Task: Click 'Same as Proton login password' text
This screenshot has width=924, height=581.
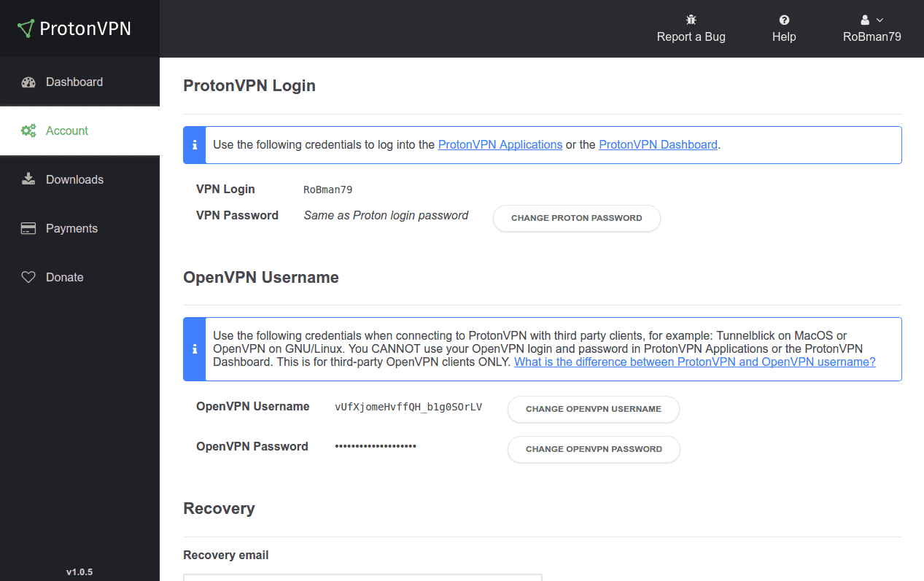Action: point(386,215)
